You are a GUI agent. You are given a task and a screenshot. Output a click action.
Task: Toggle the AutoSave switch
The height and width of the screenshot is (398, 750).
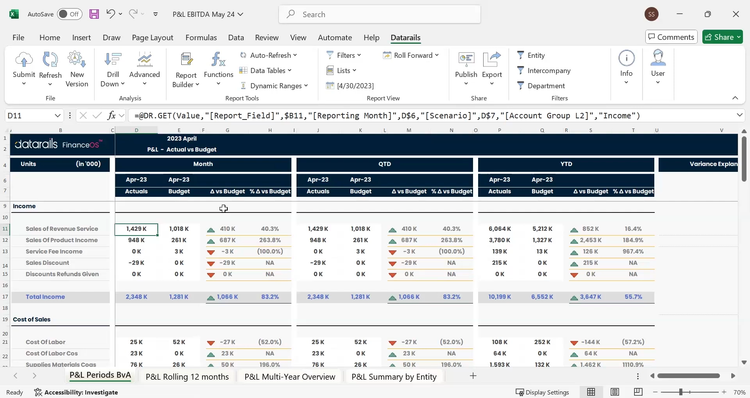(x=69, y=14)
